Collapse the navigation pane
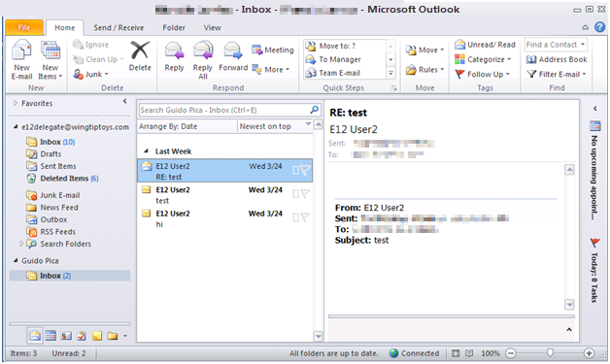 (x=125, y=101)
